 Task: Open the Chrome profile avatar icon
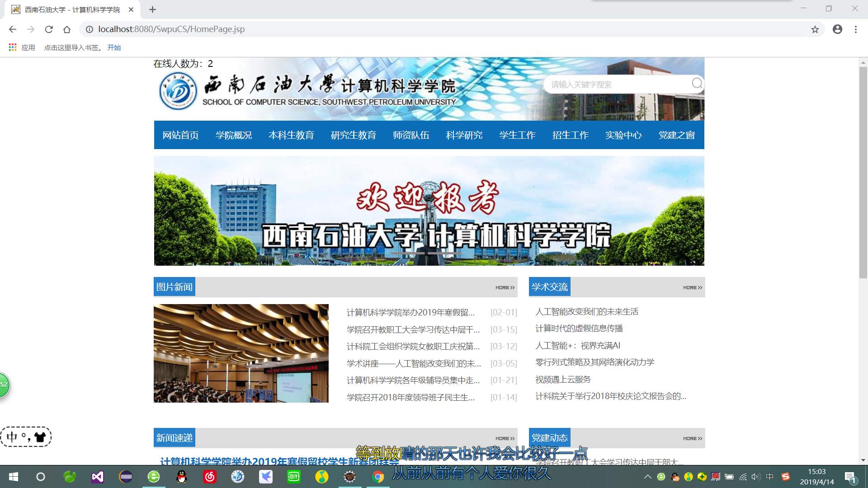click(837, 29)
